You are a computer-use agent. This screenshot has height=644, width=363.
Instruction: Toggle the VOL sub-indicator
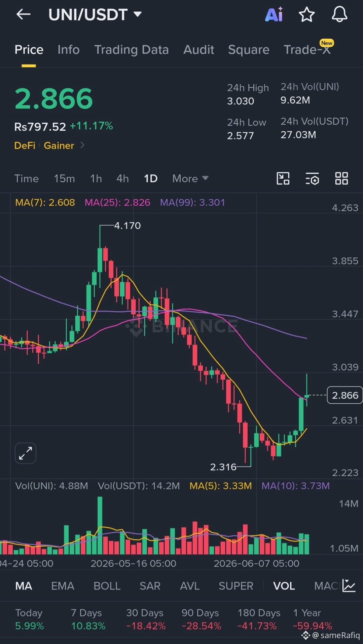click(x=284, y=586)
